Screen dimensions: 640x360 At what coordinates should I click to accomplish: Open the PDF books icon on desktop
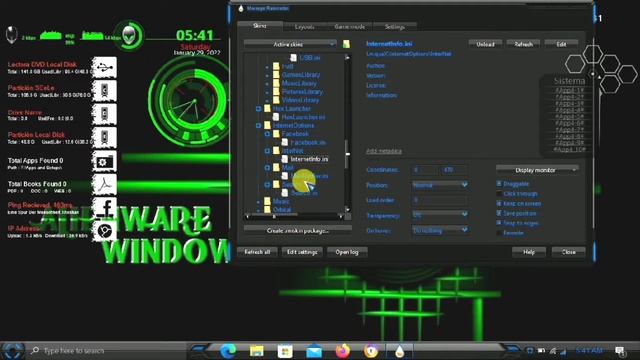coord(104,185)
